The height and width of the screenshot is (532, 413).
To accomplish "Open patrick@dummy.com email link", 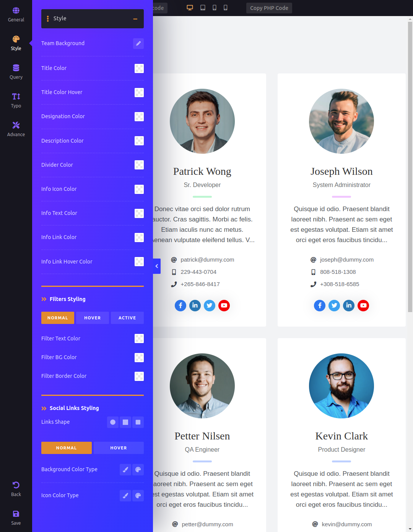I will coord(207,260).
